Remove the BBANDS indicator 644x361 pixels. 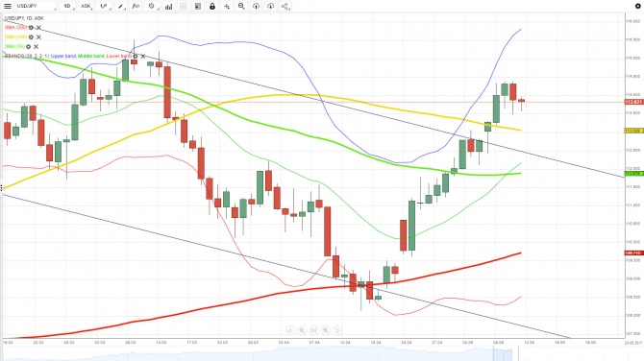pyautogui.click(x=143, y=57)
